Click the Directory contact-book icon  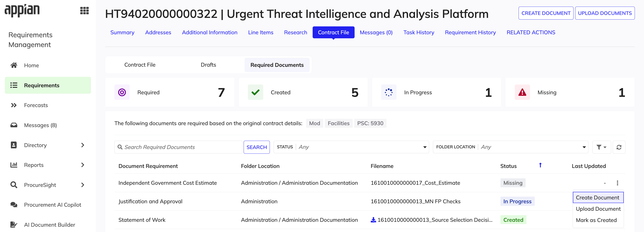click(x=14, y=145)
